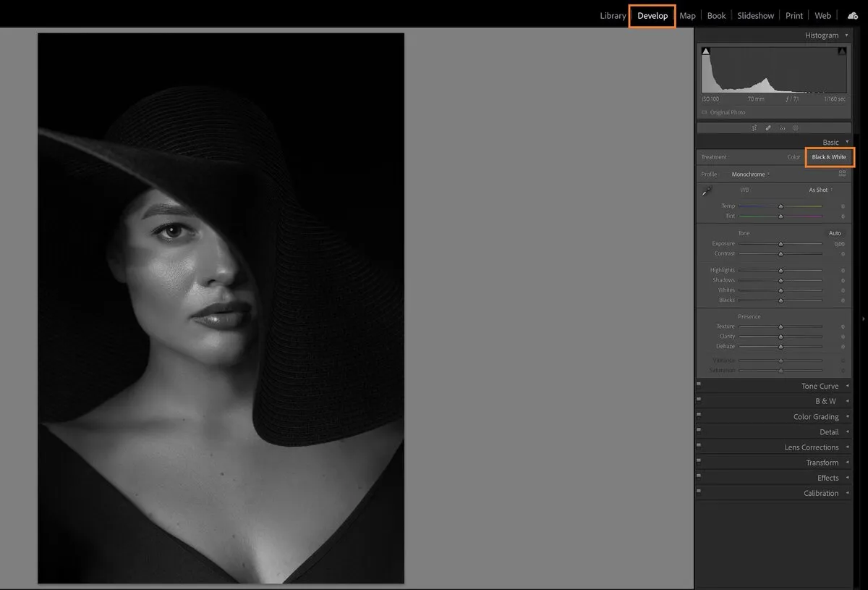This screenshot has width=868, height=590.
Task: Switch to the Slideshow module
Action: point(756,16)
